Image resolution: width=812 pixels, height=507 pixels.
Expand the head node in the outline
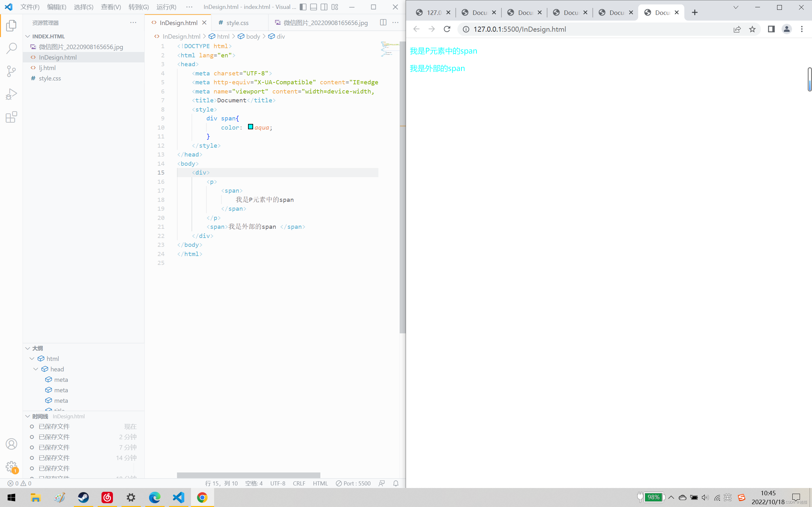[x=36, y=369]
